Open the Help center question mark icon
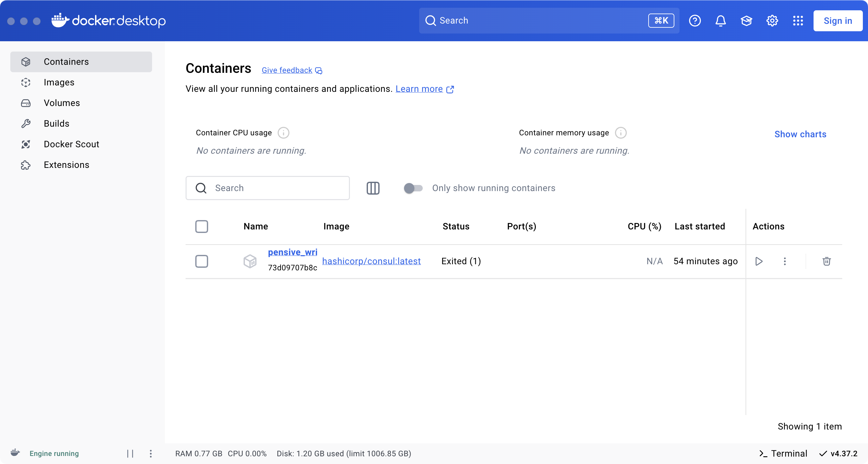Image resolution: width=868 pixels, height=464 pixels. (x=695, y=21)
